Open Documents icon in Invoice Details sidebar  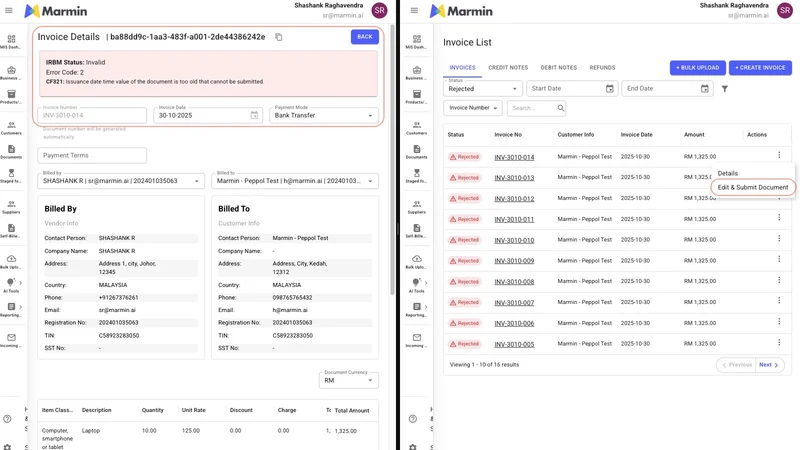coord(11,149)
